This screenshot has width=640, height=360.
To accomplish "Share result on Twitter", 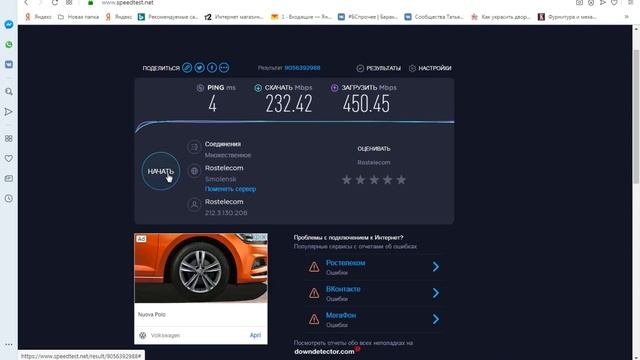I will [x=199, y=68].
